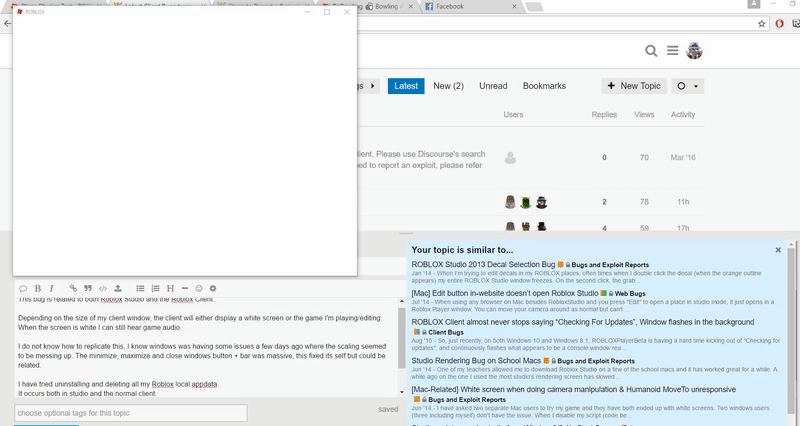Open the composer options gear menu
The height and width of the screenshot is (426, 800).
point(213,288)
